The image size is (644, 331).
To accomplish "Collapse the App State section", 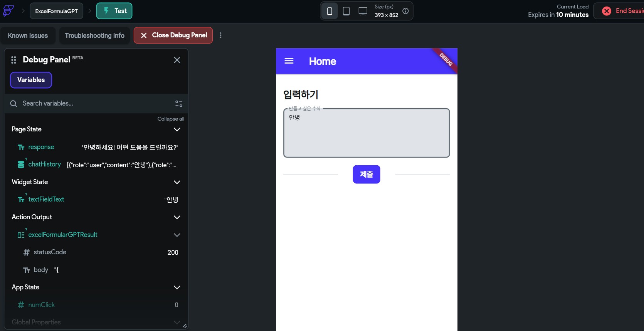I will [x=177, y=287].
